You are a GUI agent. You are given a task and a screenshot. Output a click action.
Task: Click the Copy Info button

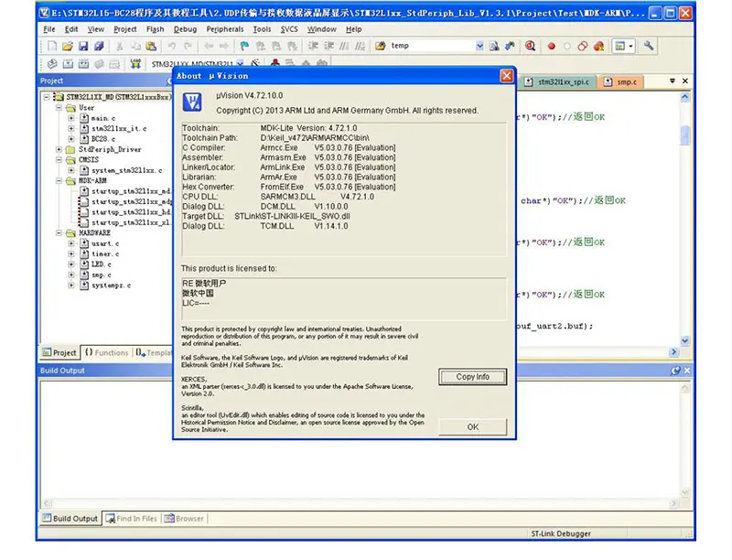point(472,377)
